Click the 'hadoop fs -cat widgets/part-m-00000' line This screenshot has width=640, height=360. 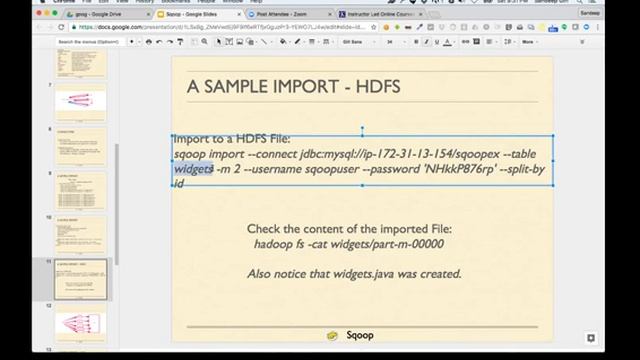click(349, 244)
